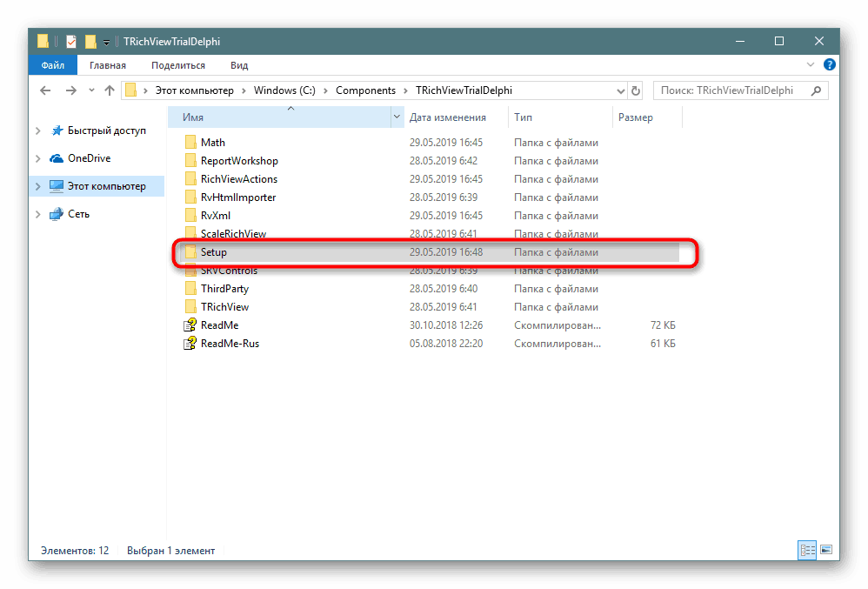The width and height of the screenshot is (868, 589).
Task: Select the ReadMe help file
Action: coord(219,325)
